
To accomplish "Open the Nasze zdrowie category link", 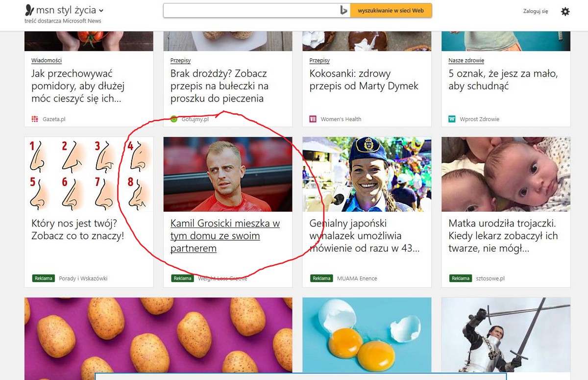I will [466, 60].
